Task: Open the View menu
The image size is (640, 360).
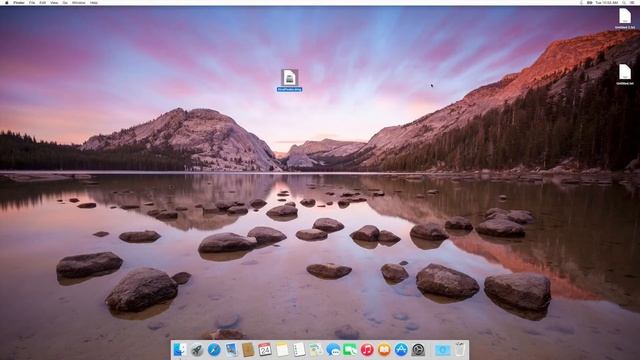Action: [54, 2]
